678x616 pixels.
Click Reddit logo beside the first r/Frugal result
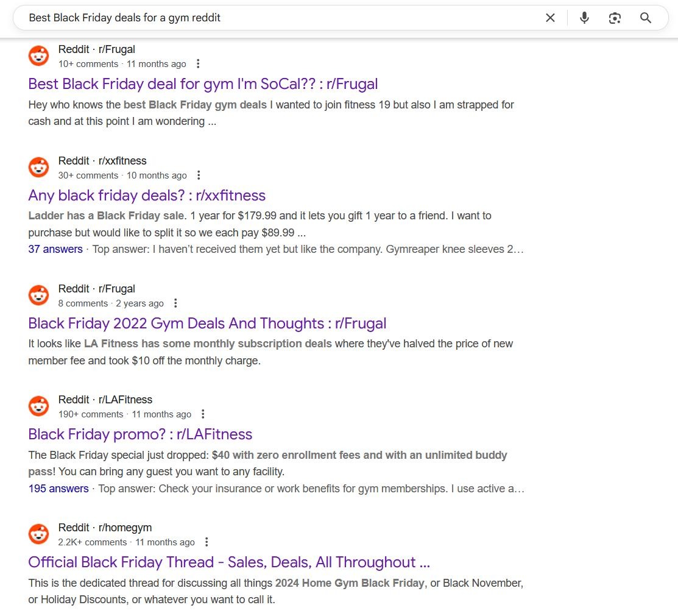click(x=39, y=56)
